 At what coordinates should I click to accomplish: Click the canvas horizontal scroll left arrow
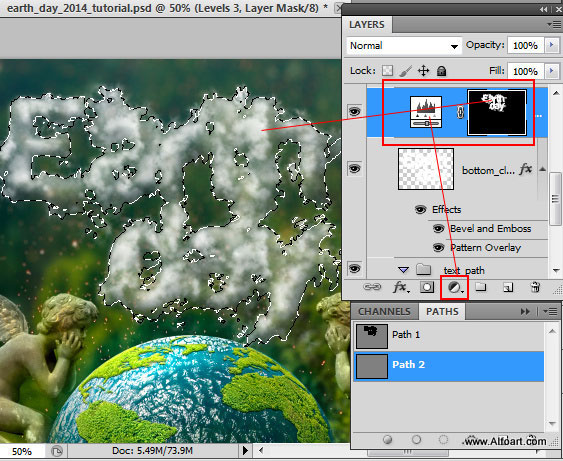click(x=262, y=450)
